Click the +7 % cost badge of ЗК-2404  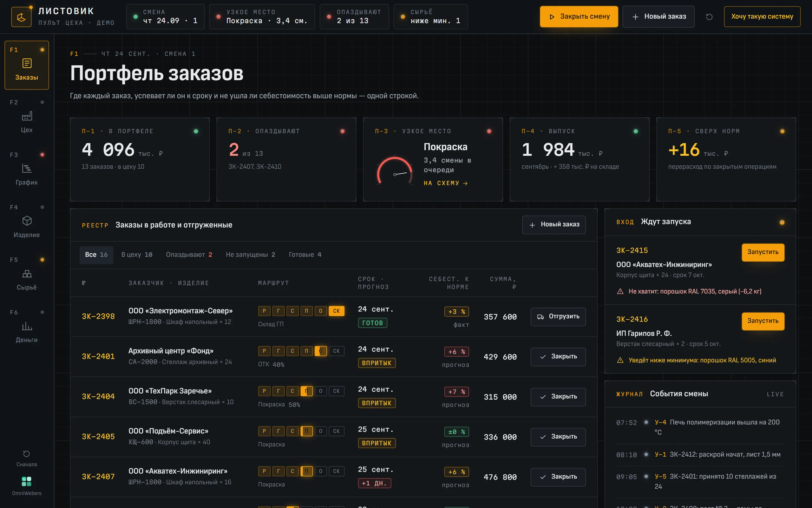(456, 392)
